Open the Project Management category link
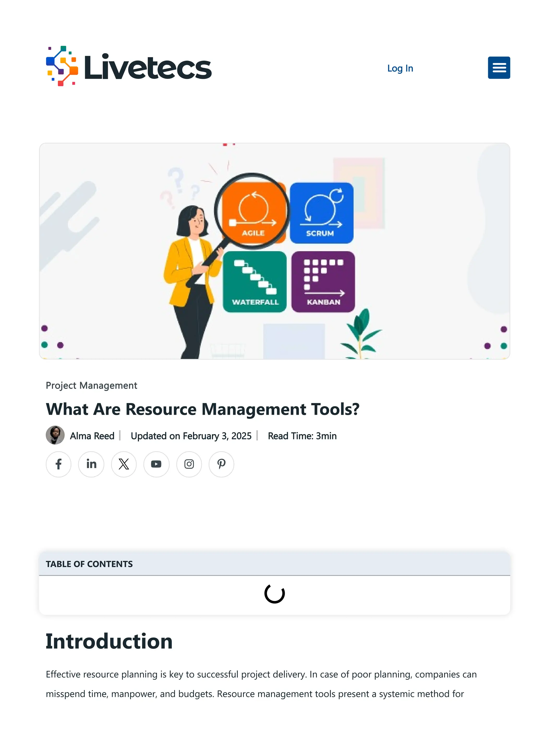This screenshot has height=756, width=534. tap(92, 385)
